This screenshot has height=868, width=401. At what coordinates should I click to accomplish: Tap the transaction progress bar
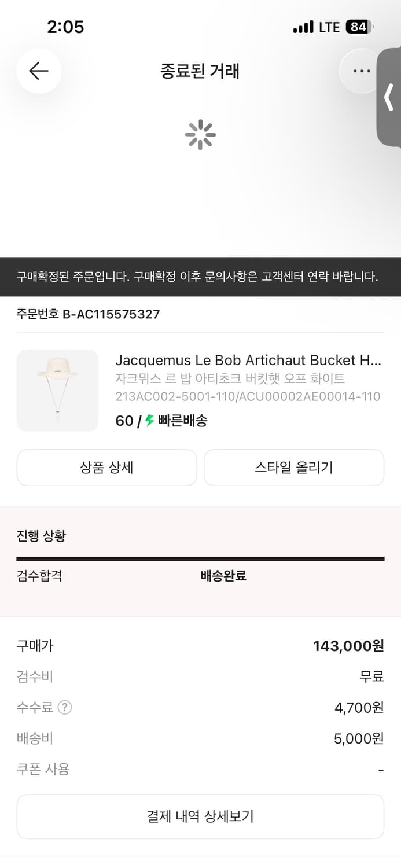click(x=200, y=558)
